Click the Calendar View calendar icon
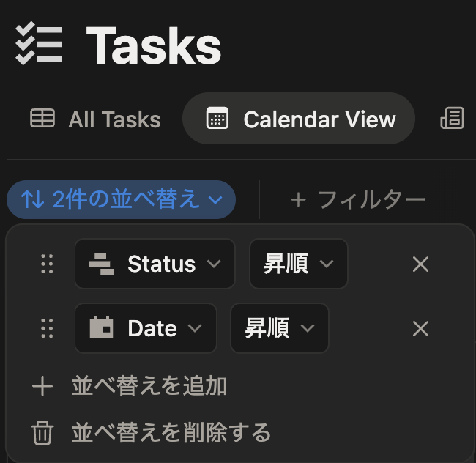Screen dimensions: 476x463 click(x=217, y=118)
